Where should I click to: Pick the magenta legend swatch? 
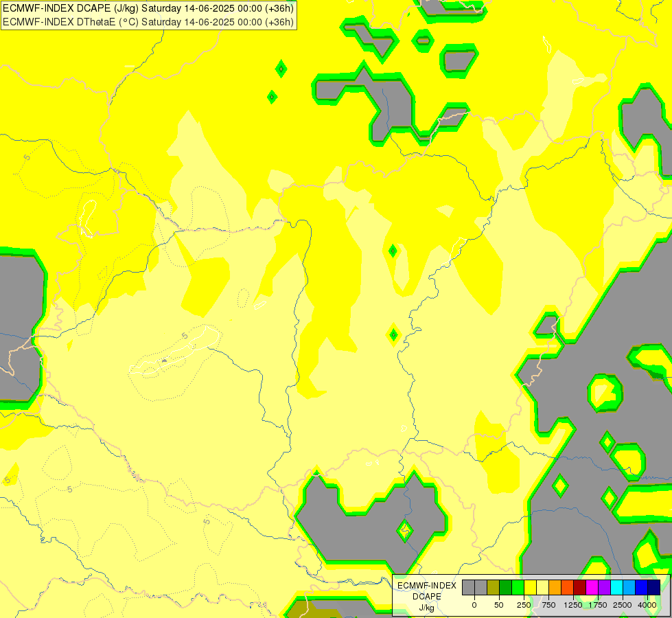pos(592,588)
